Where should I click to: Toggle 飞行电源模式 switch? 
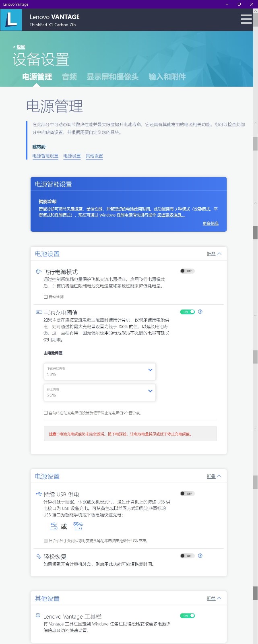click(187, 271)
